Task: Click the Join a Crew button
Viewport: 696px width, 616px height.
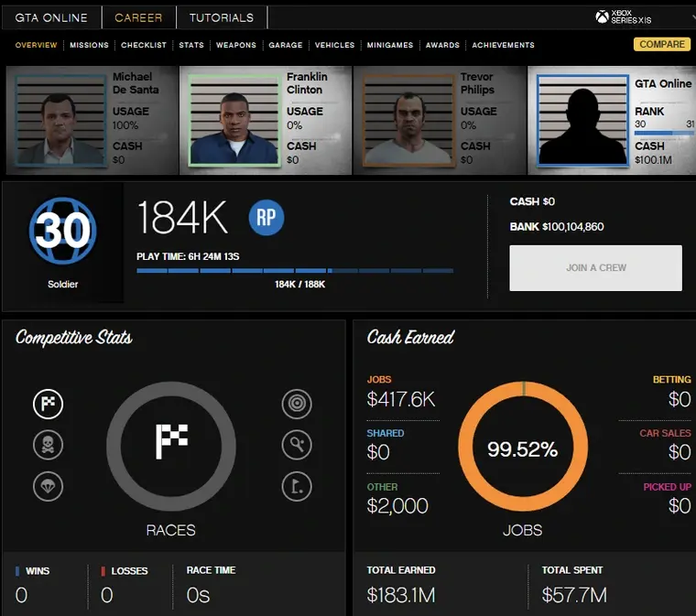Action: 595,268
